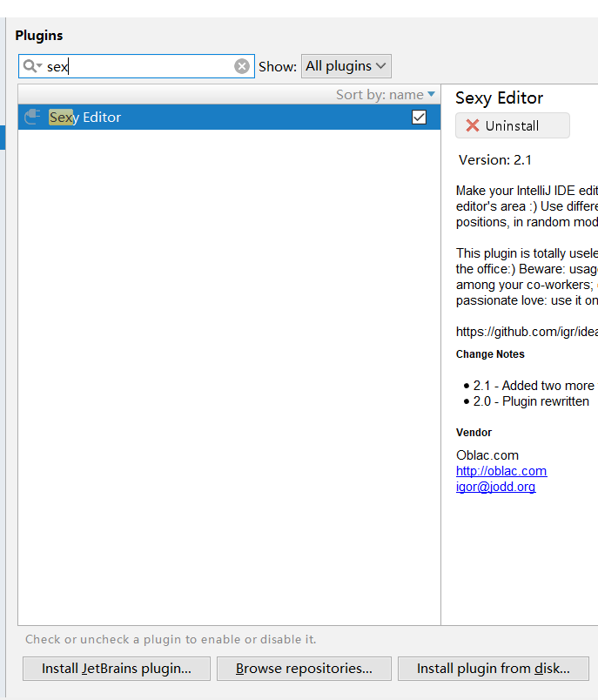Click the 'Sexy Editor' details title
598x700 pixels.
(499, 98)
